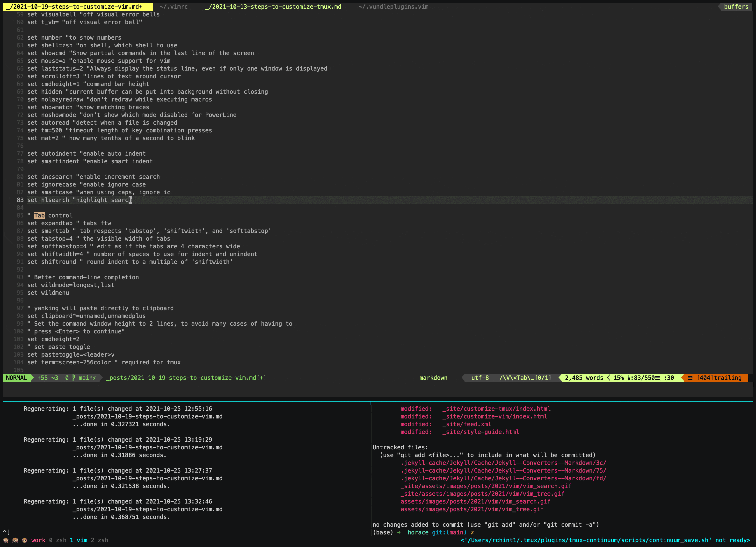Screen dimensions: 756x547
Task: Click the 83/550 line position indicator
Action: [x=644, y=378]
